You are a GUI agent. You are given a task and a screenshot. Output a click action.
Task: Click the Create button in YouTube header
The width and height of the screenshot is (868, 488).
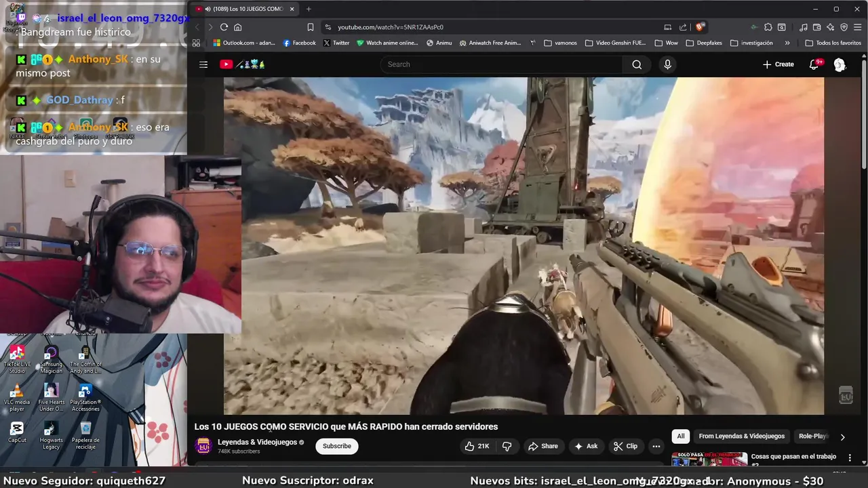click(x=778, y=64)
